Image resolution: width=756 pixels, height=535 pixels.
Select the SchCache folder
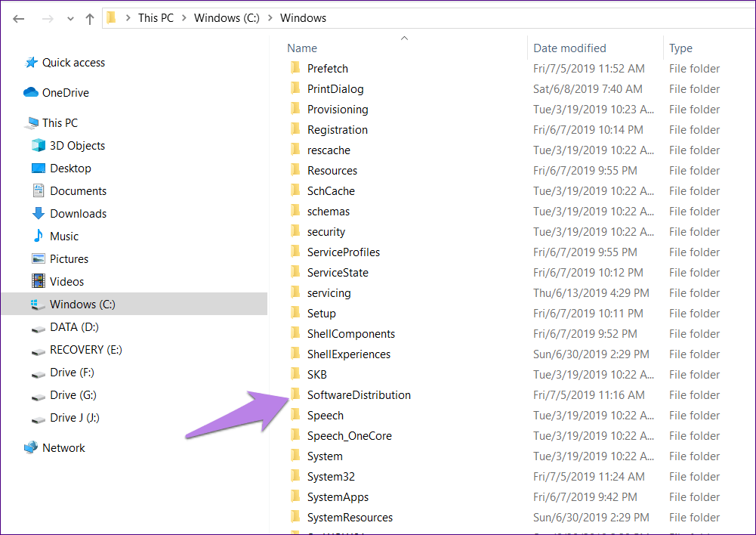[331, 191]
